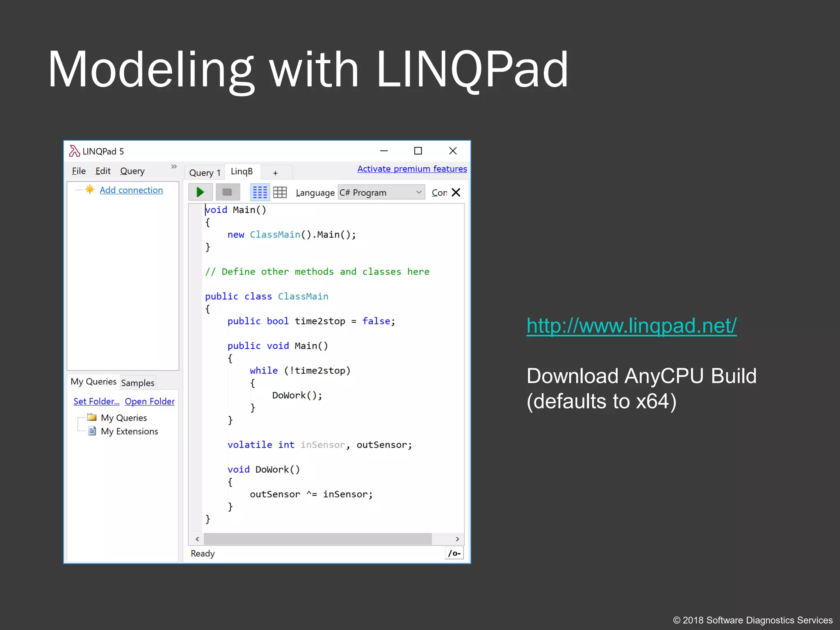Image resolution: width=840 pixels, height=630 pixels.
Task: Add a new query tab with plus
Action: pyautogui.click(x=275, y=173)
